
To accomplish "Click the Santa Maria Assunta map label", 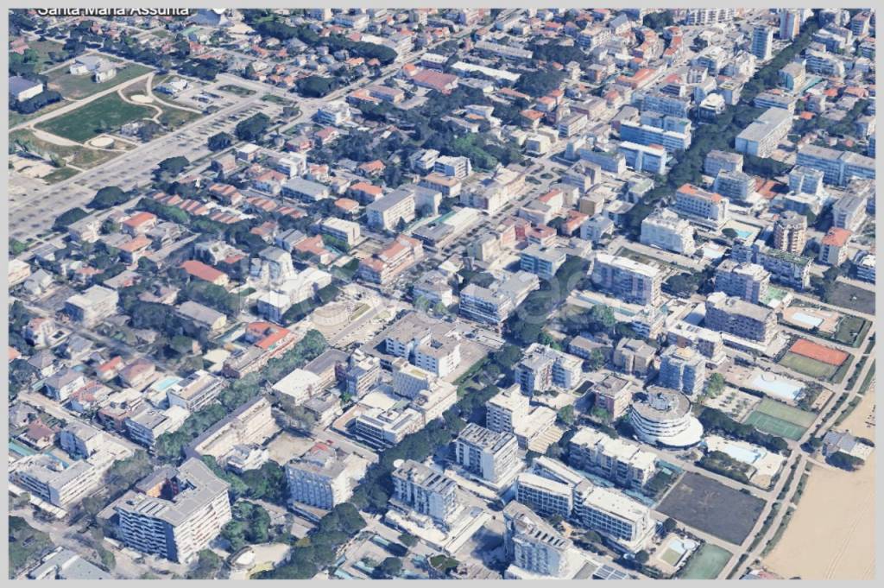I will click(x=112, y=11).
